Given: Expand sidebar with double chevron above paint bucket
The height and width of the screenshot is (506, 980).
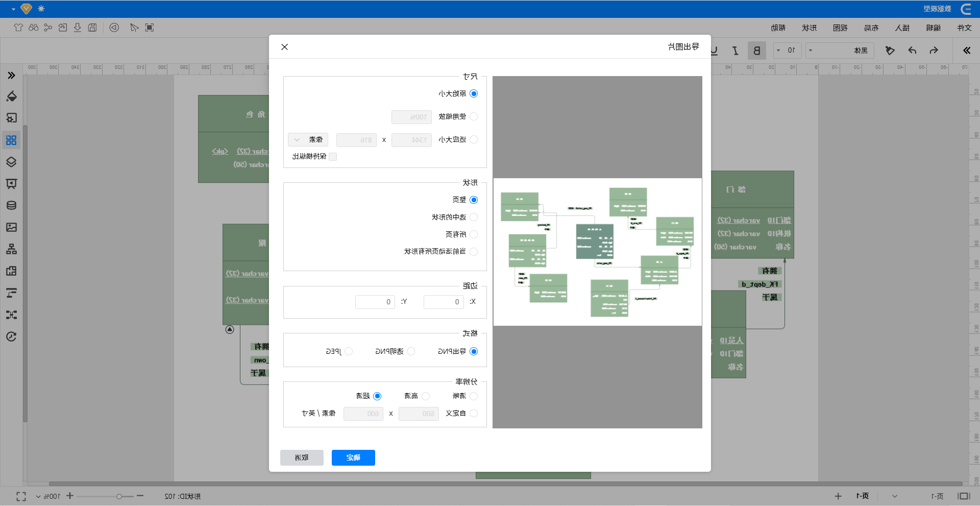Looking at the screenshot, I should point(11,76).
